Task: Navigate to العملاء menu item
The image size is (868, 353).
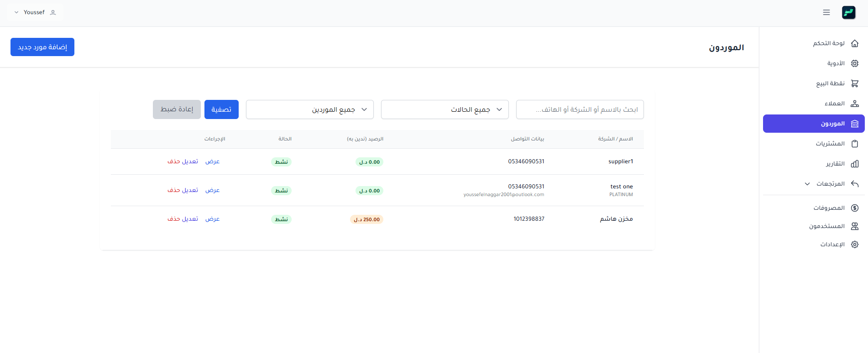Action: (x=814, y=104)
